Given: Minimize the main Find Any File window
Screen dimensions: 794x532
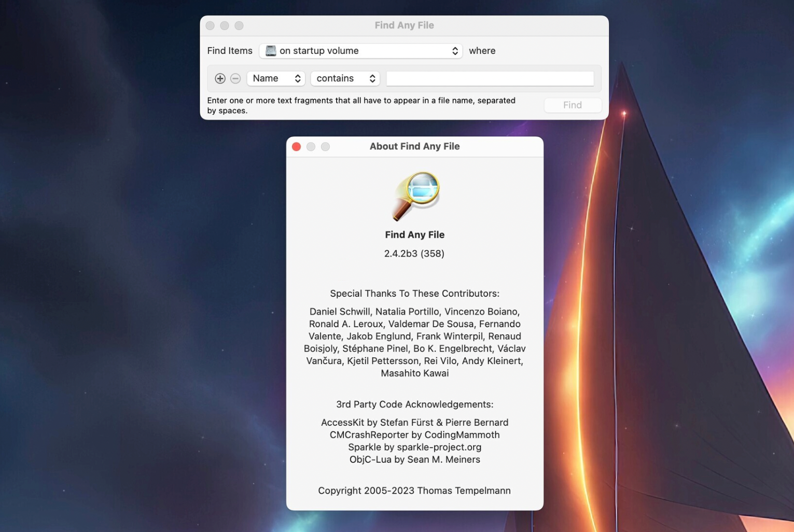Looking at the screenshot, I should tap(225, 25).
